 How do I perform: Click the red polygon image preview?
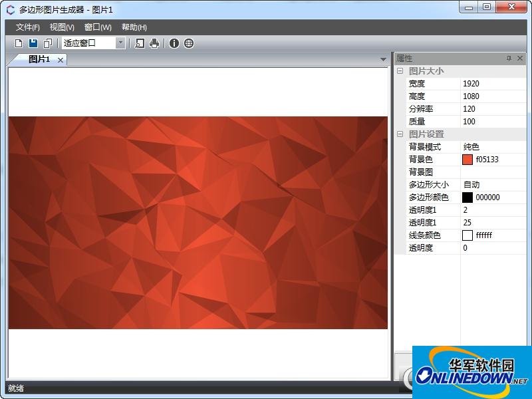[x=198, y=223]
